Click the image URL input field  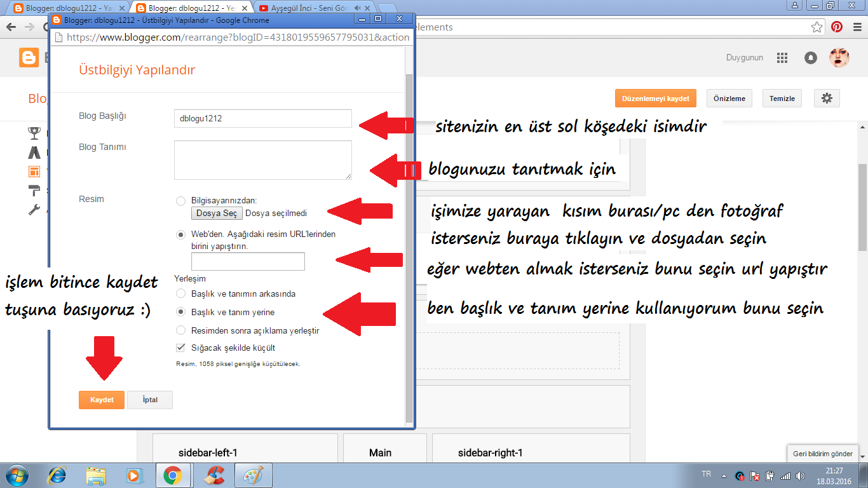coord(248,261)
